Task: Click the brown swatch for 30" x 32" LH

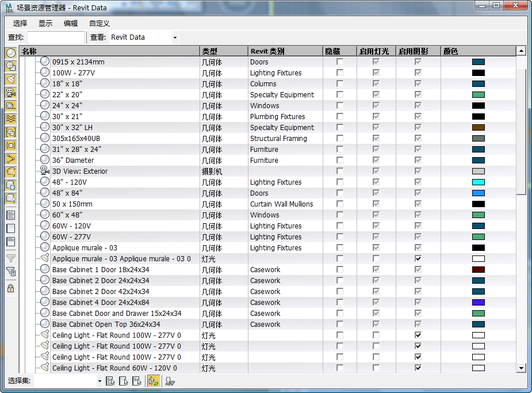Action: [479, 128]
